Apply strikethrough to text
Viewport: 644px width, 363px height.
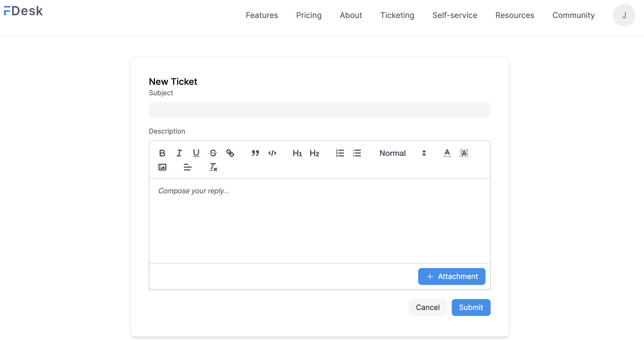213,153
